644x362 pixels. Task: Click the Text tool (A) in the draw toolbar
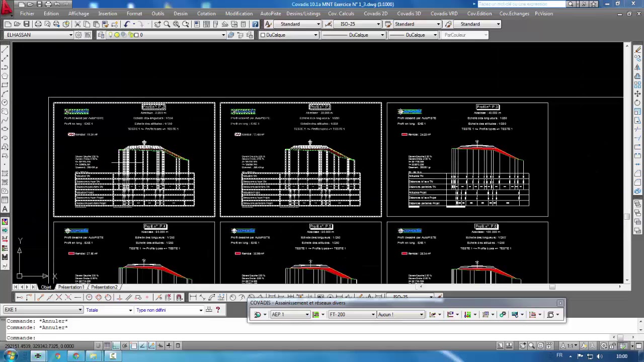click(5, 209)
